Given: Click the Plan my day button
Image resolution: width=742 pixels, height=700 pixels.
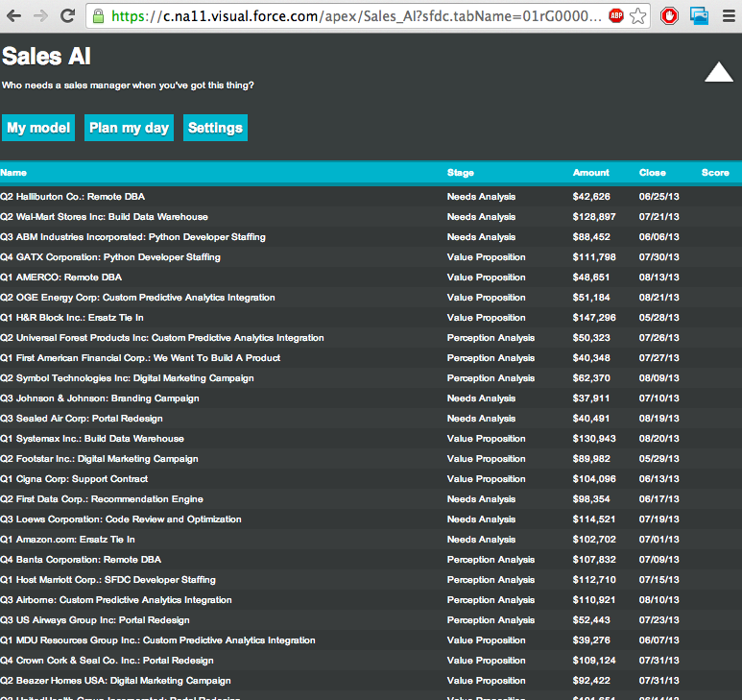Looking at the screenshot, I should pos(130,128).
